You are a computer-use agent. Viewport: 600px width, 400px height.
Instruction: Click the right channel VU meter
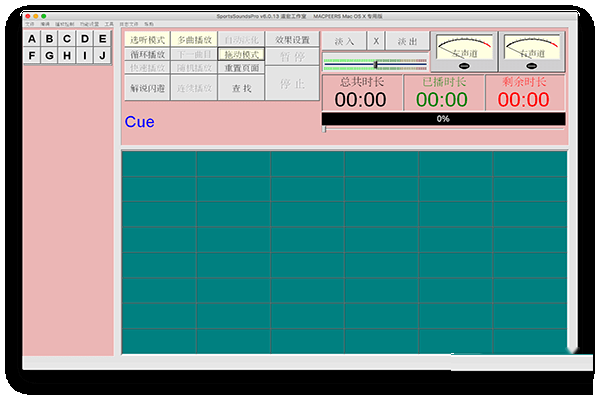[532, 47]
